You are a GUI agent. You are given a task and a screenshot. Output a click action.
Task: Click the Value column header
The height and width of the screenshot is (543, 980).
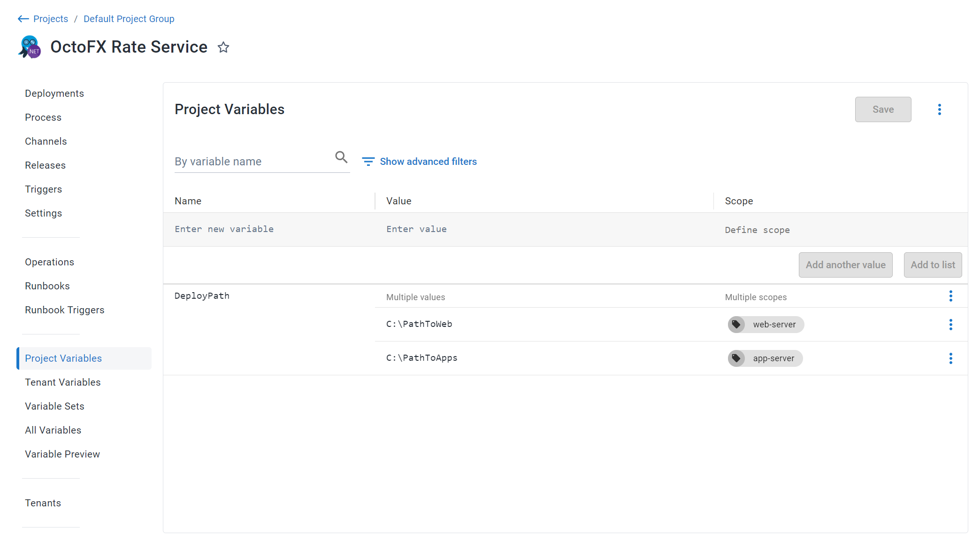[398, 201]
